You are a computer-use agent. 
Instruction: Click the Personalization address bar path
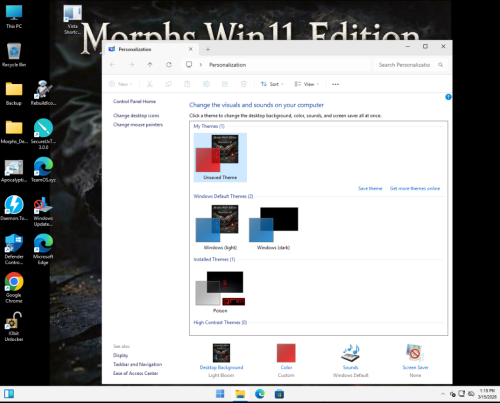tap(227, 65)
